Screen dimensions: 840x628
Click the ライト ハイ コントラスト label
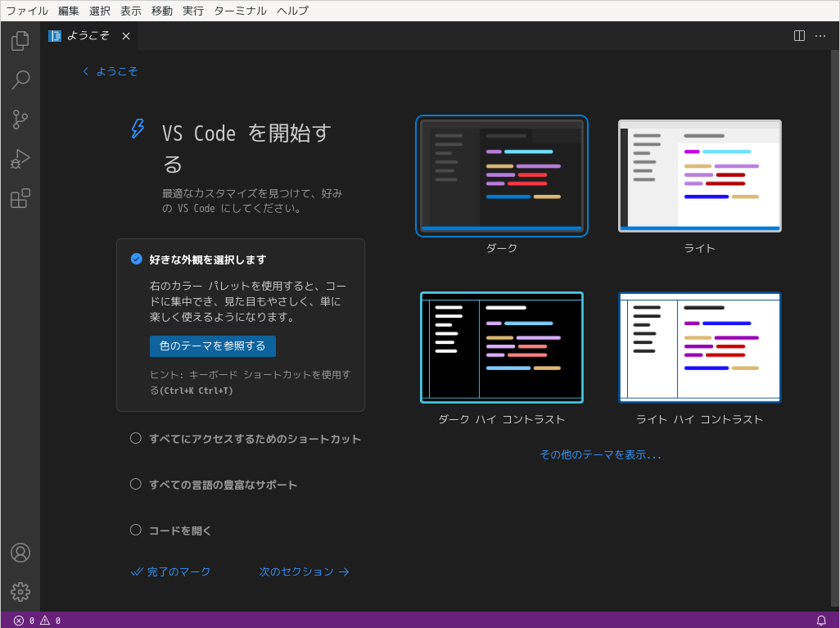pyautogui.click(x=700, y=419)
